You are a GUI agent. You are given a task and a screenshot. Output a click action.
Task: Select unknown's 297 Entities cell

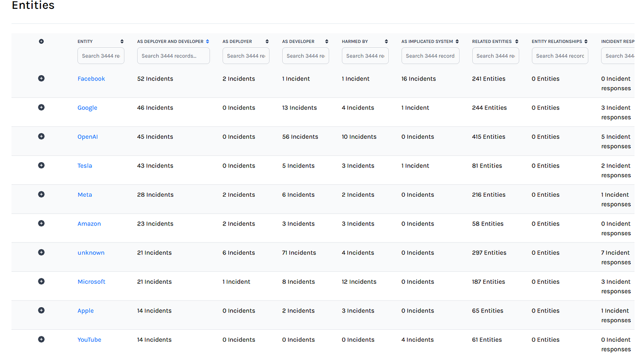pos(489,253)
